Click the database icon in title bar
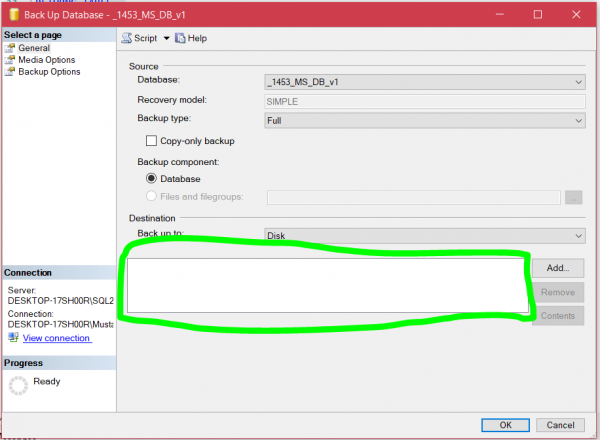600x440 pixels. [14, 15]
